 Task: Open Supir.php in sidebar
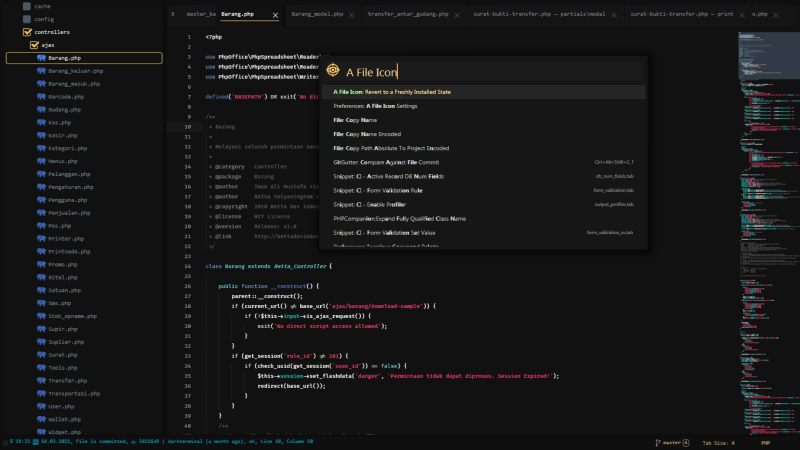click(63, 329)
